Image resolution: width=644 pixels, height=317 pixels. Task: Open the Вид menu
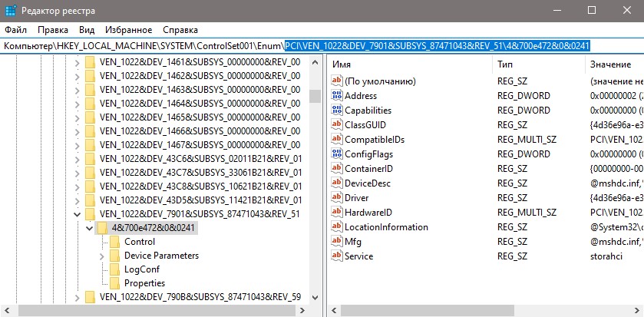pos(87,30)
